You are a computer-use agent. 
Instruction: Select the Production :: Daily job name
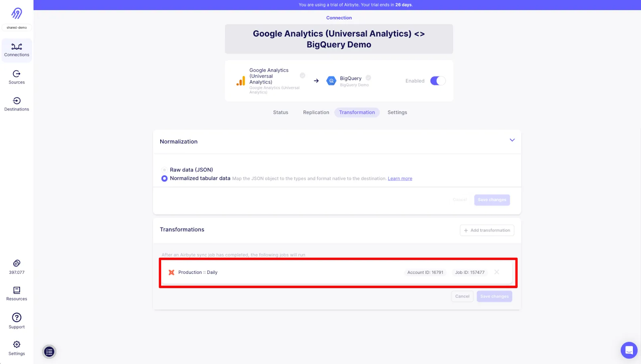[198, 272]
